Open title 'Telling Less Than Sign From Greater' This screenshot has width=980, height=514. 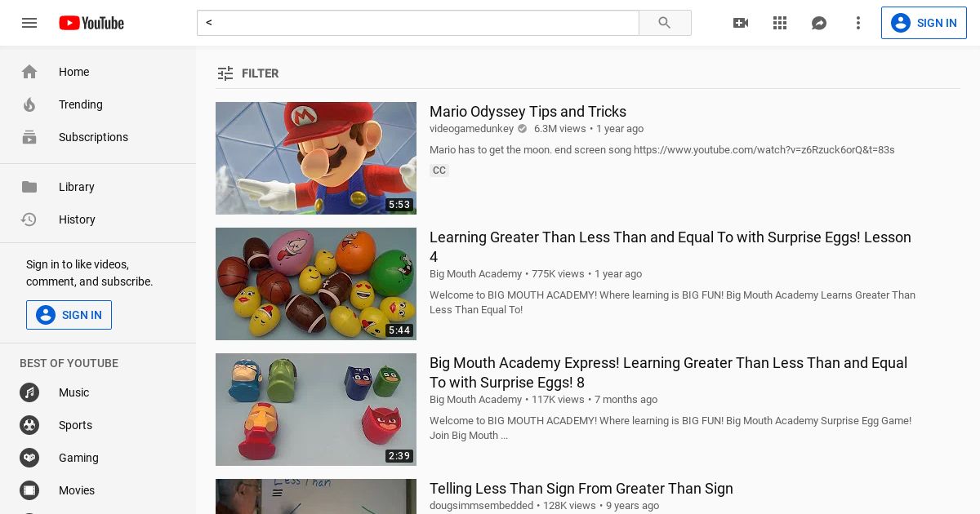(581, 489)
